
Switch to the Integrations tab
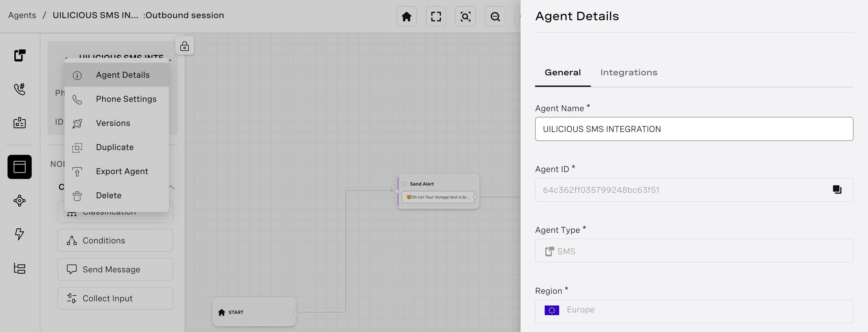coord(629,72)
